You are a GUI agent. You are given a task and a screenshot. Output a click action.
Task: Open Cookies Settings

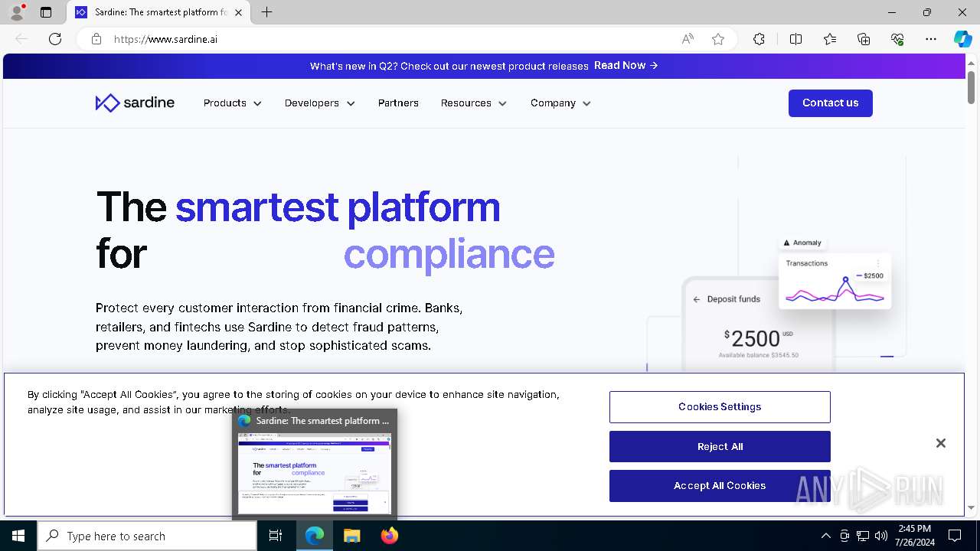pyautogui.click(x=720, y=407)
